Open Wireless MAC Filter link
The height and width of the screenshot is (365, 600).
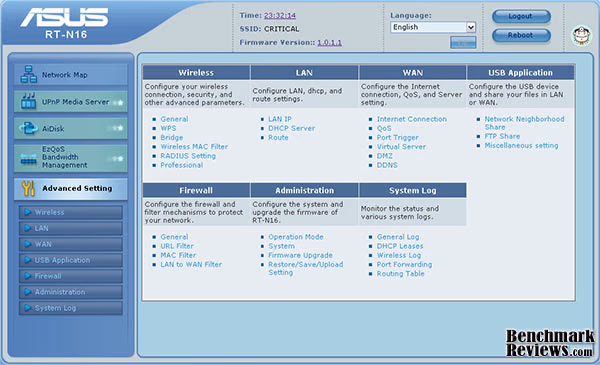[194, 147]
